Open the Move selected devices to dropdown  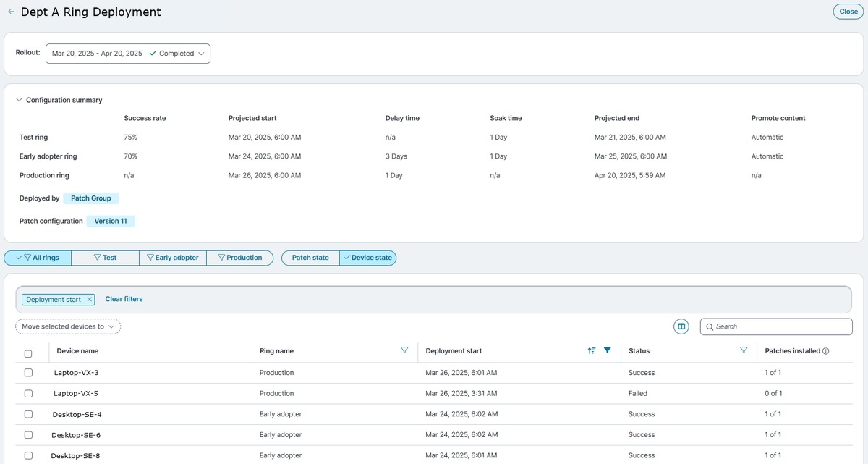click(68, 326)
